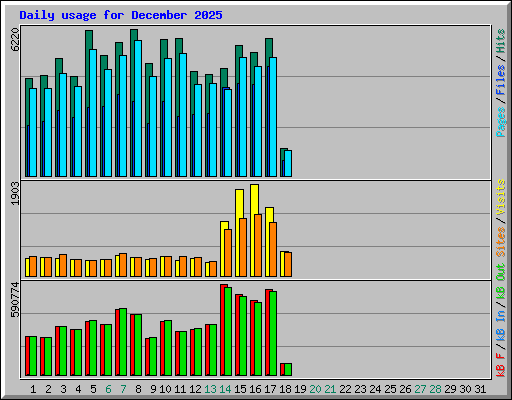The width and height of the screenshot is (512, 400).
Task: Select day 9 on the date axis
Action: 153,389
